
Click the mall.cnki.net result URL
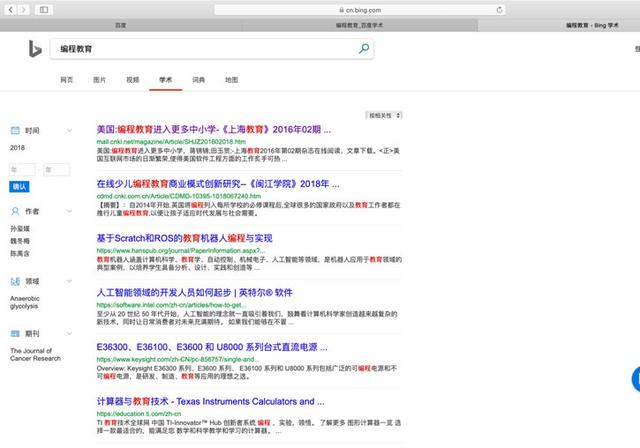pos(171,142)
